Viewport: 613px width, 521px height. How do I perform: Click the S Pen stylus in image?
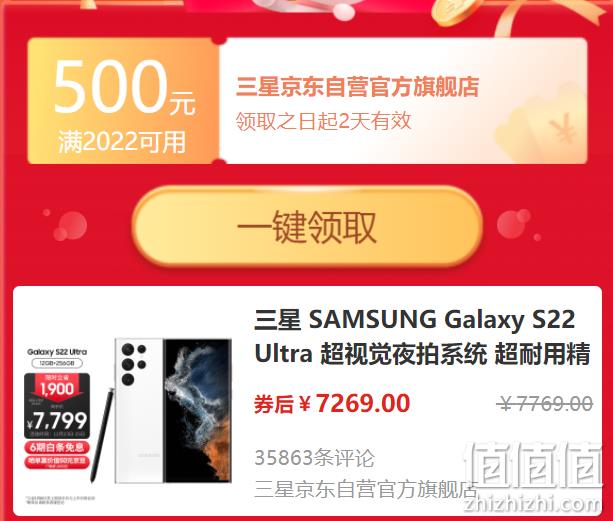tap(102, 435)
